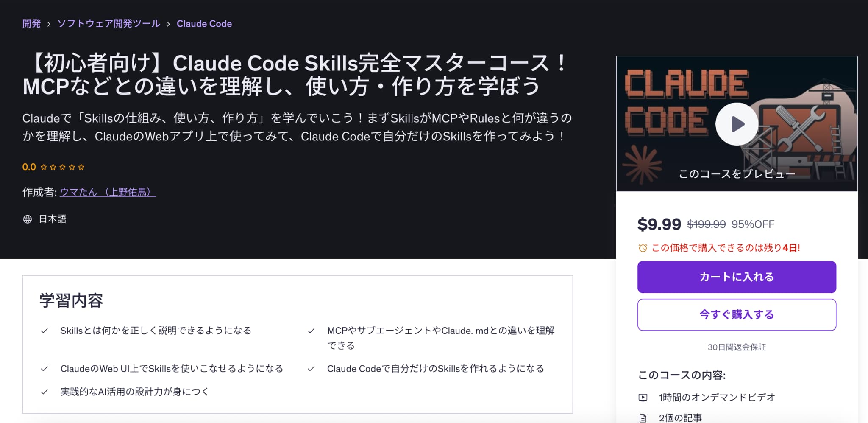Click the on-demand video icon

pos(643,398)
